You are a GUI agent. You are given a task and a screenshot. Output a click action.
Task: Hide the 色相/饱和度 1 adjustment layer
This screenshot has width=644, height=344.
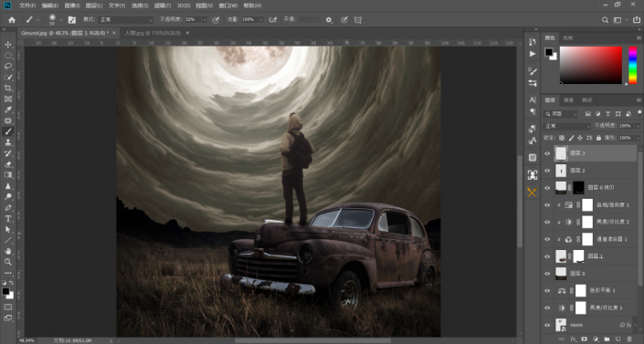pos(547,204)
